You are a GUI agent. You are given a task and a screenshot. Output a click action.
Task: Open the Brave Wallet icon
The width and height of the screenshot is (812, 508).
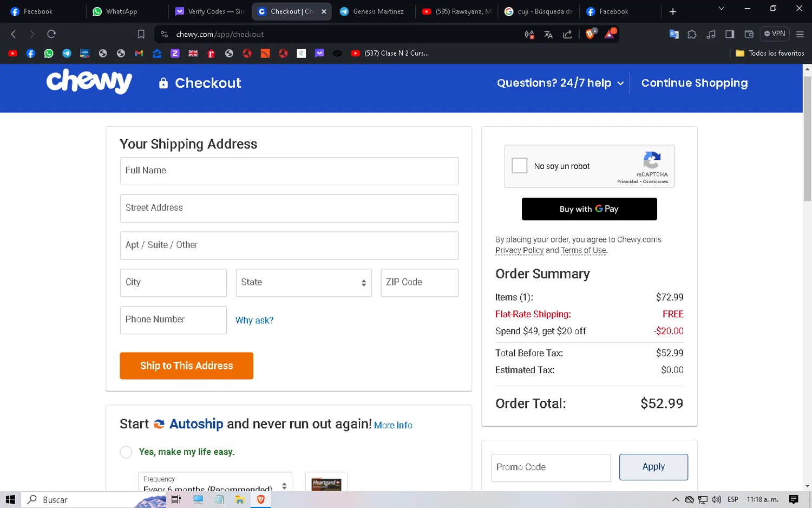coord(749,34)
